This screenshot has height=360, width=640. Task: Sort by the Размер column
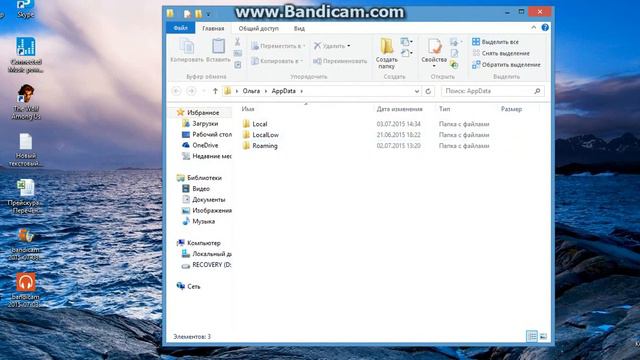(511, 109)
